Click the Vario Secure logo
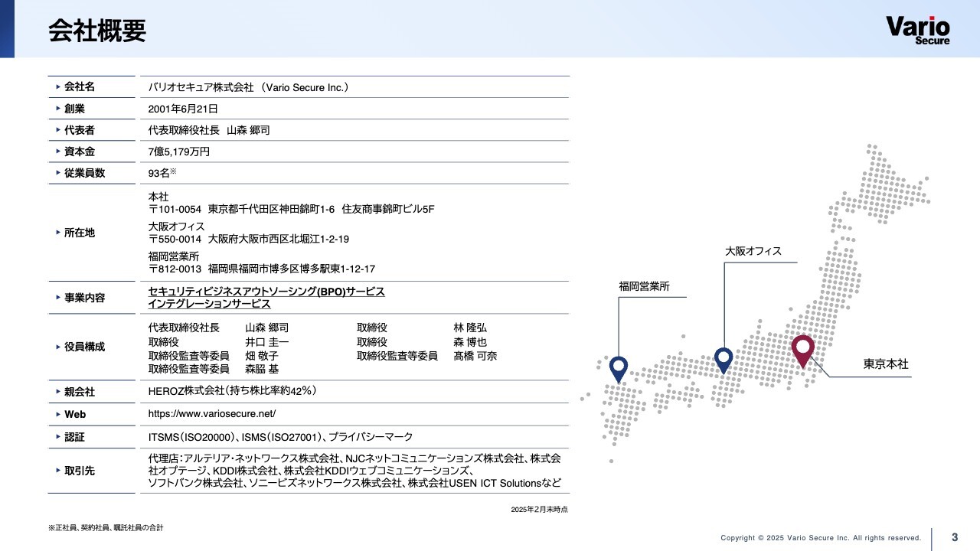This screenshot has height=551, width=980. tap(917, 31)
